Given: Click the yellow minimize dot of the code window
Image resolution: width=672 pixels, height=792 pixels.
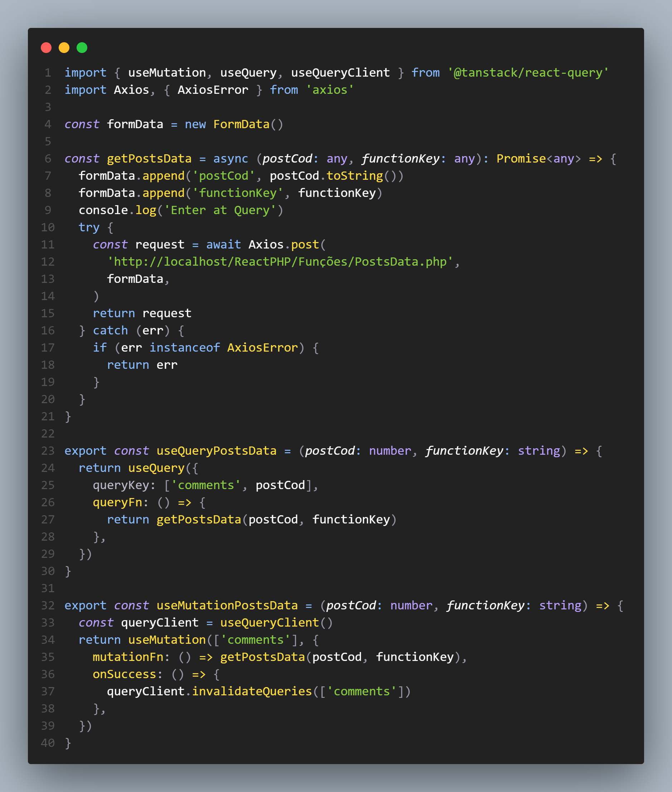Looking at the screenshot, I should (64, 48).
